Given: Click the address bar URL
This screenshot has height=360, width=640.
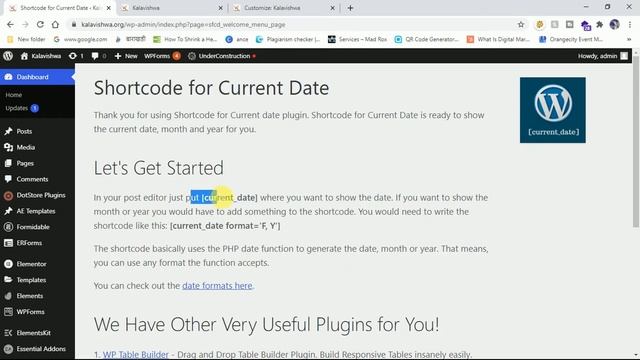Looking at the screenshot, I should point(183,24).
